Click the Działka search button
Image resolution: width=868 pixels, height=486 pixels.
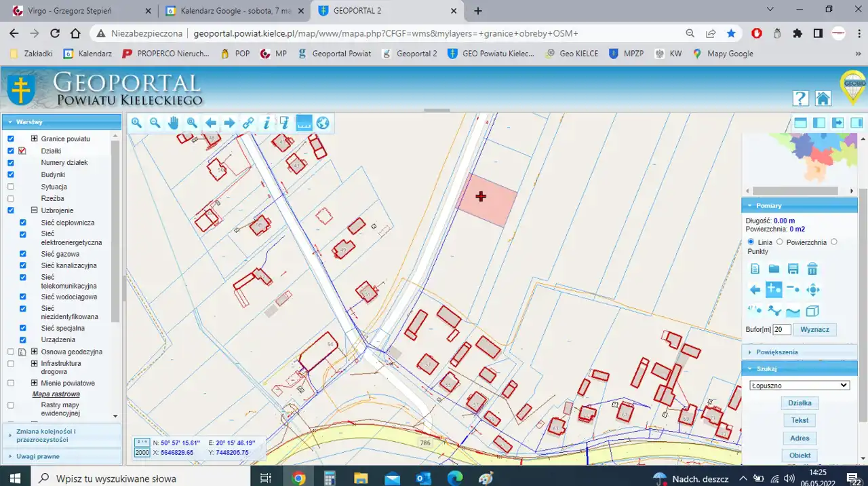click(x=800, y=403)
